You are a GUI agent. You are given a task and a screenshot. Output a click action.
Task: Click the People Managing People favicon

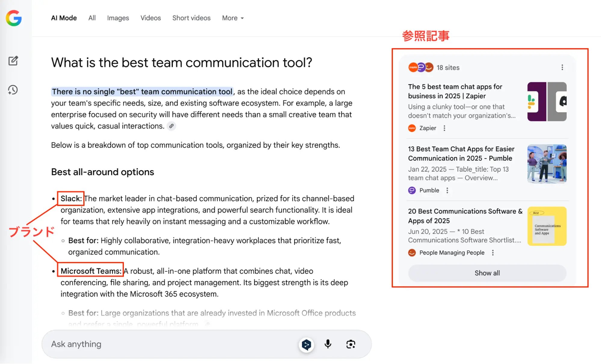pyautogui.click(x=412, y=253)
